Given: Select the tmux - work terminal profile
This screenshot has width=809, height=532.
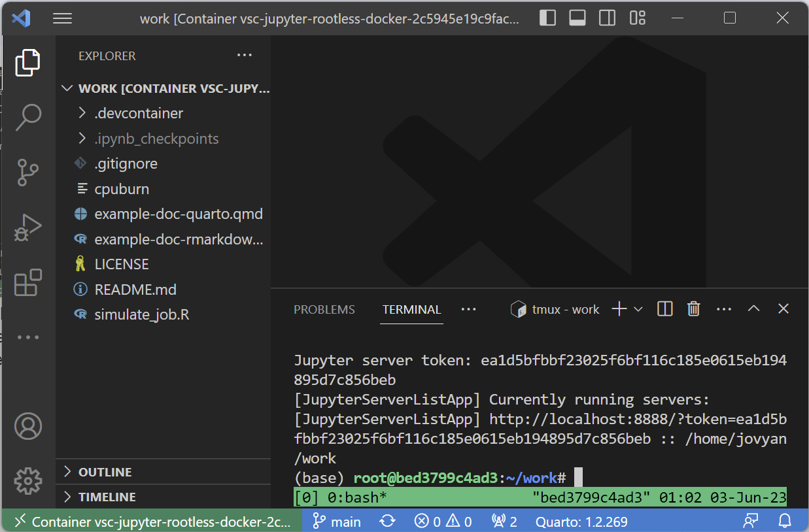Looking at the screenshot, I should [x=555, y=310].
